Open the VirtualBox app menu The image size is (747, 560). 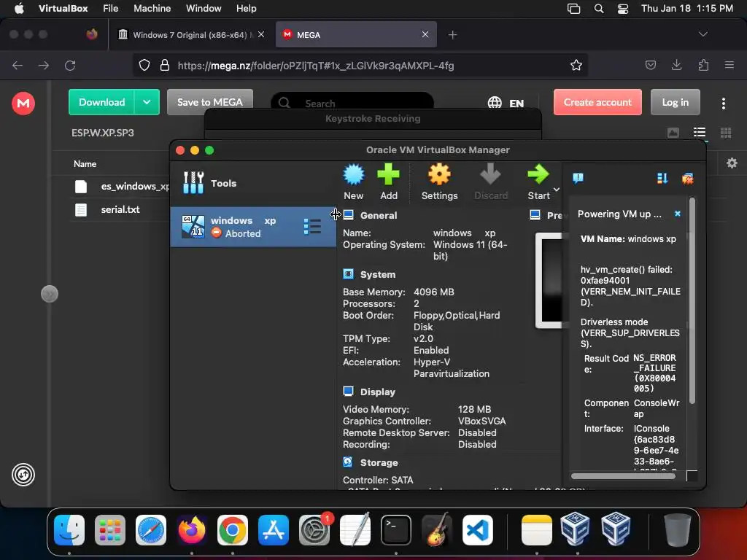tap(63, 9)
